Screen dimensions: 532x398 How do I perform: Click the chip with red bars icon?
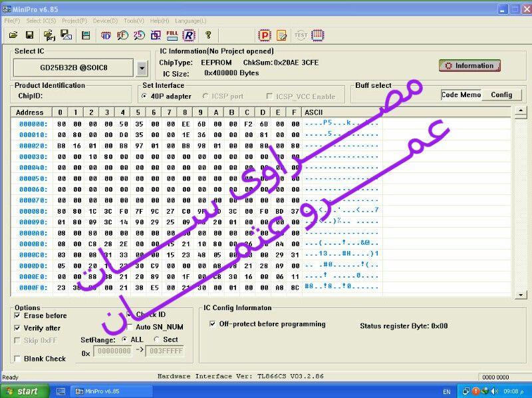(318, 35)
